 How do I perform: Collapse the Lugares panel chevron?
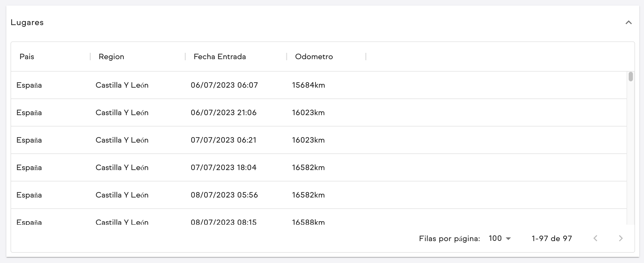pyautogui.click(x=628, y=23)
